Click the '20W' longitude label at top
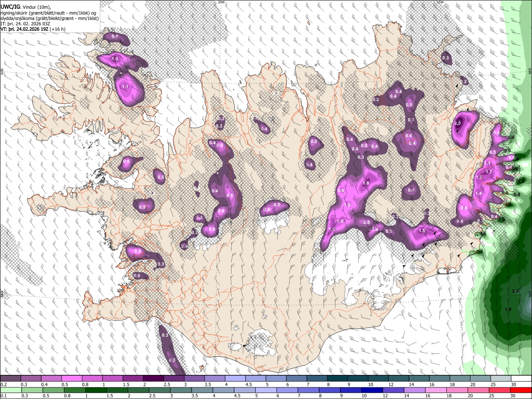 (221, 2)
